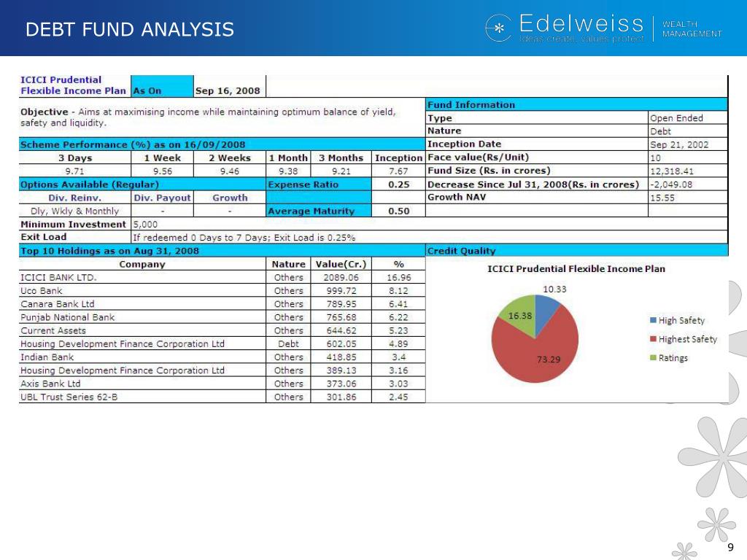Image resolution: width=747 pixels, height=560 pixels.
Task: Click the Inception return 7.67
Action: 398,171
